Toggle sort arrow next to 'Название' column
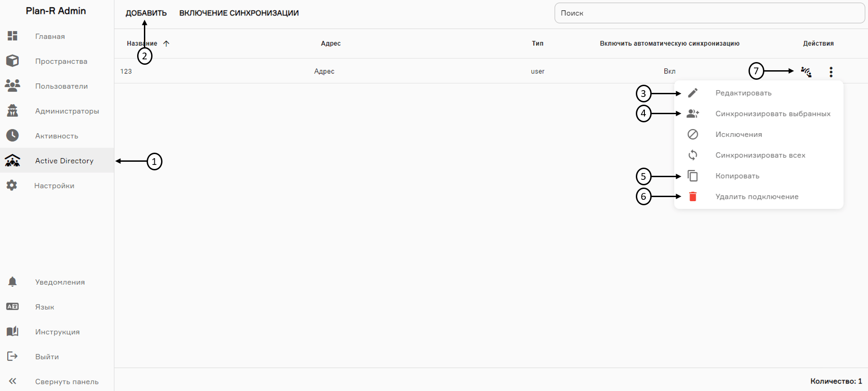The width and height of the screenshot is (868, 391). point(166,43)
